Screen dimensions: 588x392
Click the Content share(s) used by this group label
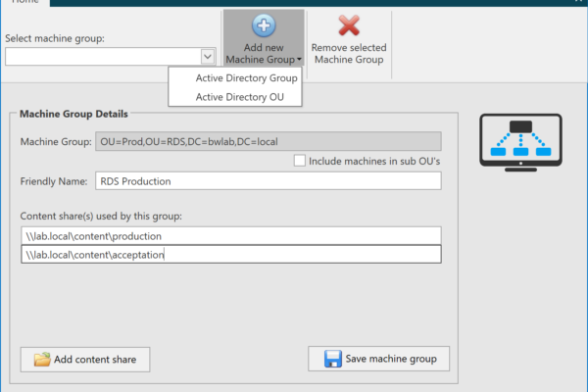pyautogui.click(x=101, y=216)
